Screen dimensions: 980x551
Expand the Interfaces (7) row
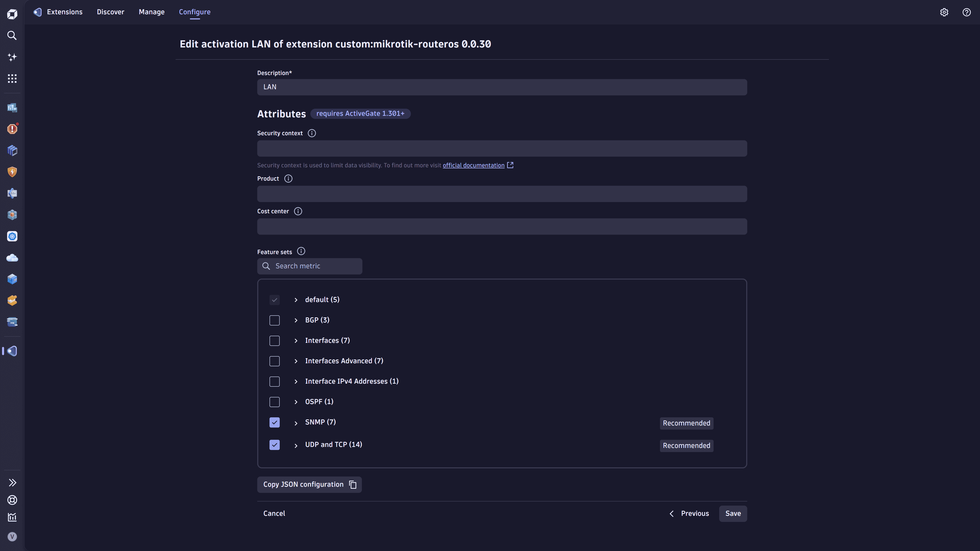pos(296,341)
